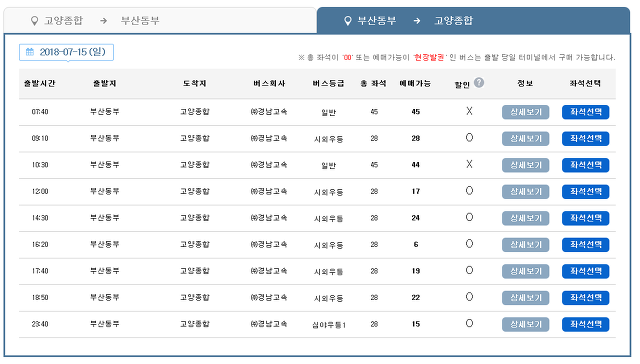This screenshot has height=364, width=640.
Task: Click the 일반 grade cell on the 07:40 row
Action: (329, 113)
